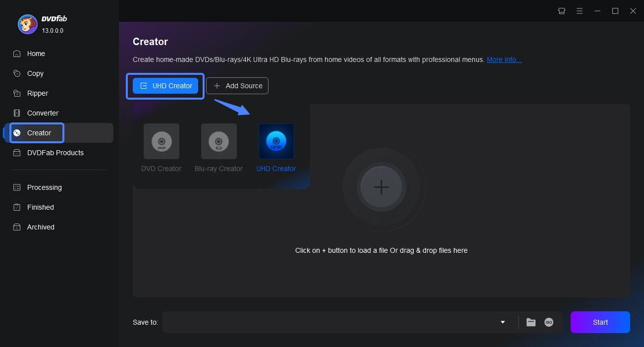Select the Blu-ray Creator mode icon
644x347 pixels.
[x=218, y=141]
